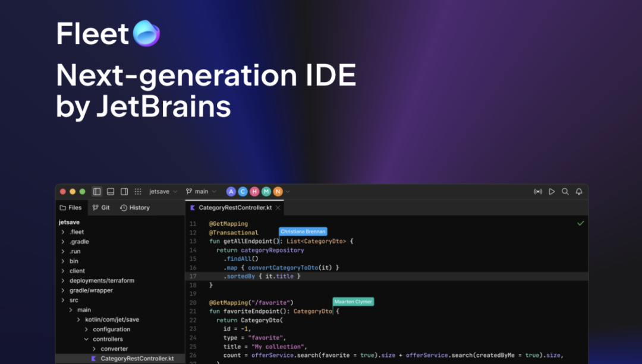The width and height of the screenshot is (642, 364).
Task: Click the @Transactional annotation
Action: (234, 233)
